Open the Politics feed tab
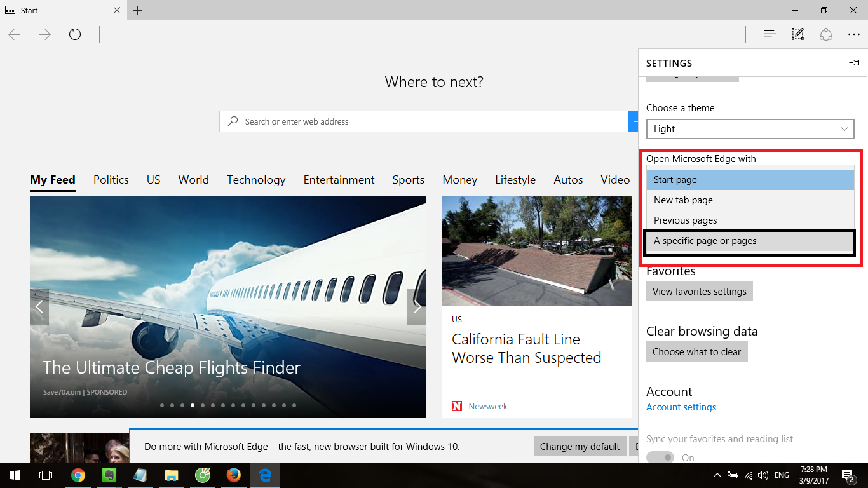868x488 pixels. 111,180
